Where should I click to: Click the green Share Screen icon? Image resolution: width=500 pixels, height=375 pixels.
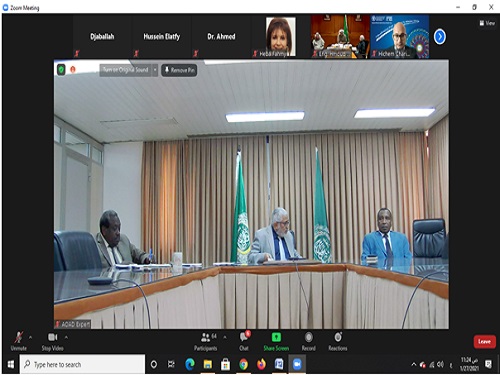[276, 337]
